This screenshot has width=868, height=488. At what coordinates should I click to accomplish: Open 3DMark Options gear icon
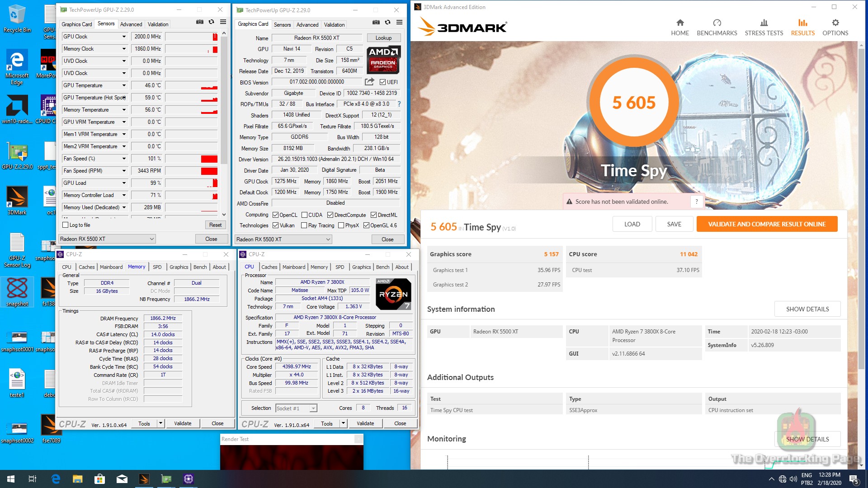(x=835, y=23)
